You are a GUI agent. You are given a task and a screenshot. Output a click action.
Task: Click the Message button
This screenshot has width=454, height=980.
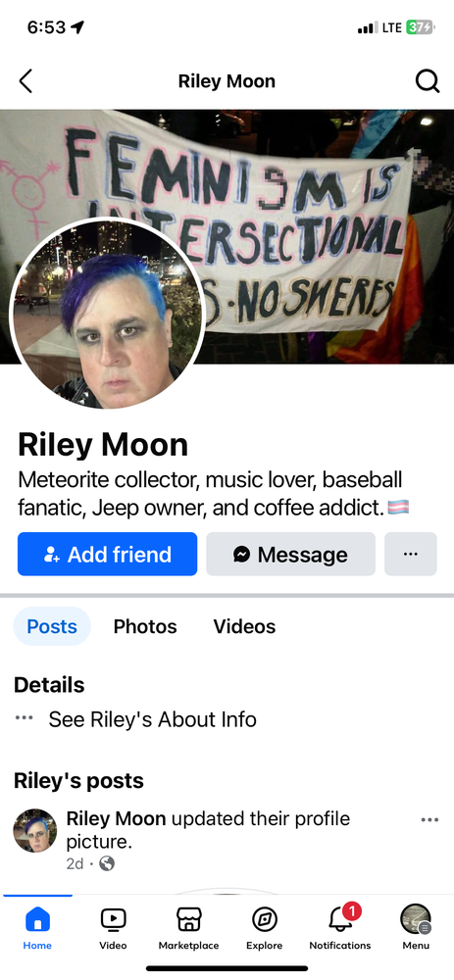291,554
